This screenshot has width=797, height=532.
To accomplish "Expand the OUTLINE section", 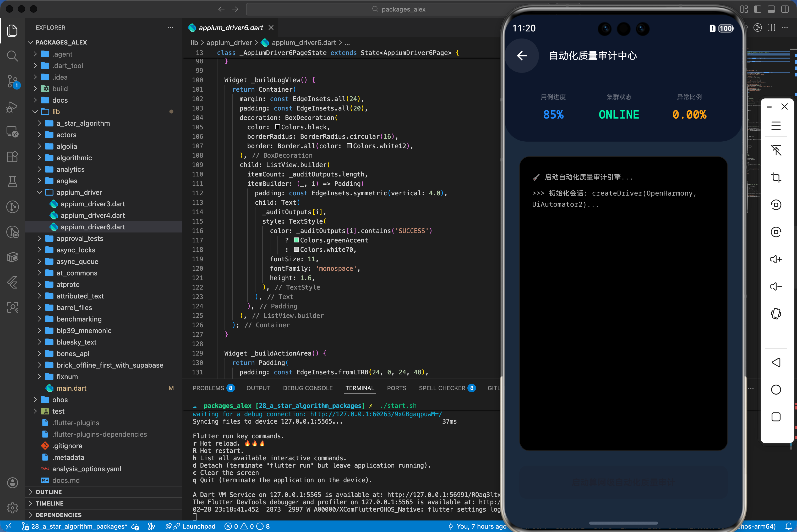I will (48, 492).
